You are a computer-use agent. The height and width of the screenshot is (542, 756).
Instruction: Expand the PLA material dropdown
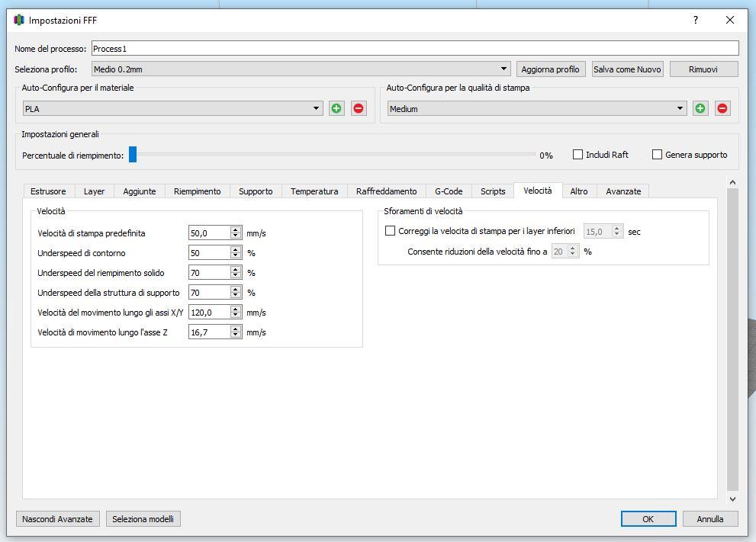[174, 109]
